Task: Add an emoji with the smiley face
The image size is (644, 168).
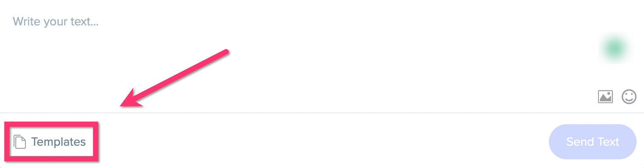Action: click(x=629, y=97)
